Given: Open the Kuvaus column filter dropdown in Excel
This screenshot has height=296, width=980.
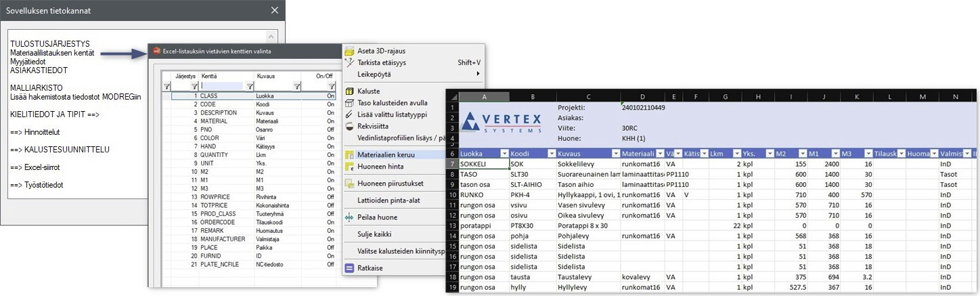Looking at the screenshot, I should click(x=615, y=154).
